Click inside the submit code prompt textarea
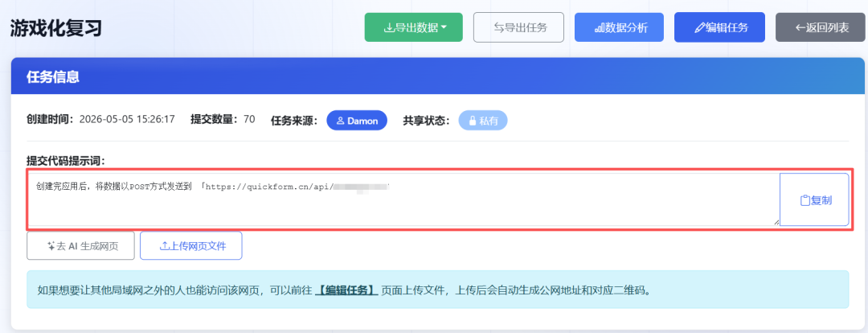The width and height of the screenshot is (868, 333). point(404,199)
